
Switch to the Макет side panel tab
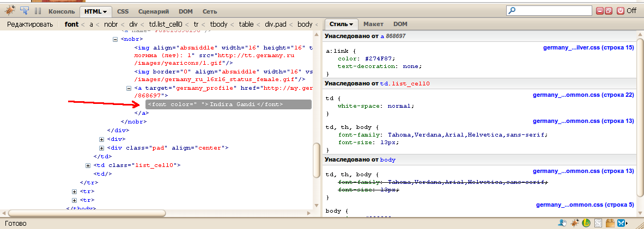(373, 24)
